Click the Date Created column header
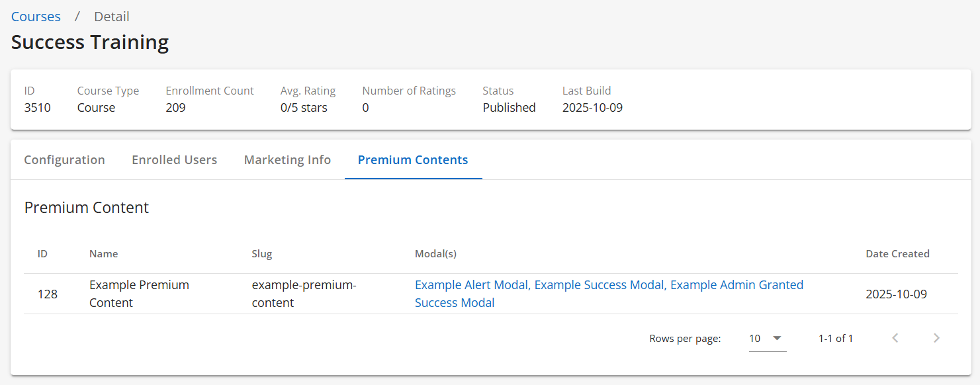980x385 pixels. point(897,254)
